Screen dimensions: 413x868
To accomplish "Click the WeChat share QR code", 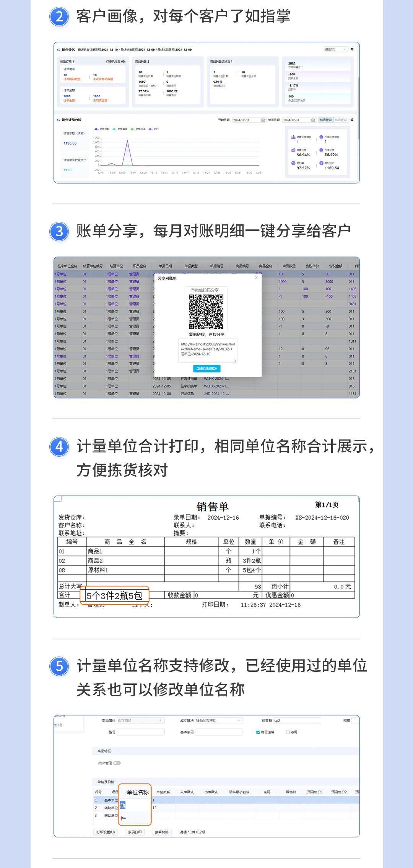I will 206,311.
